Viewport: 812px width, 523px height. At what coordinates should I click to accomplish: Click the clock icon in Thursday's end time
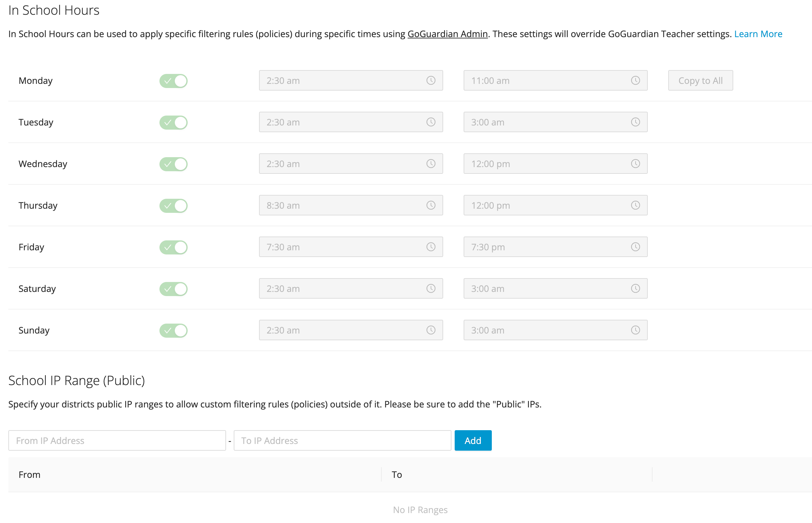pos(635,205)
